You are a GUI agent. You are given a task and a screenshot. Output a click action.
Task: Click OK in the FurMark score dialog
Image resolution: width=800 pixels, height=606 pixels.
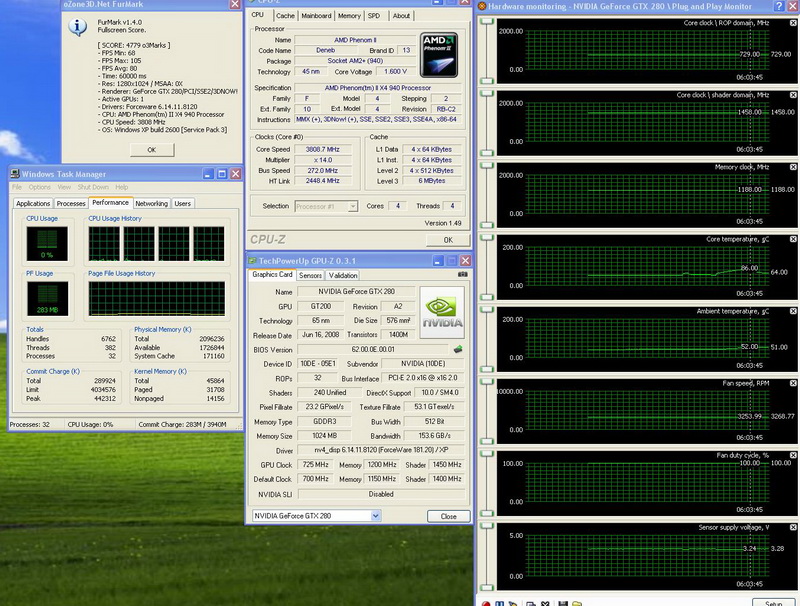coord(152,150)
